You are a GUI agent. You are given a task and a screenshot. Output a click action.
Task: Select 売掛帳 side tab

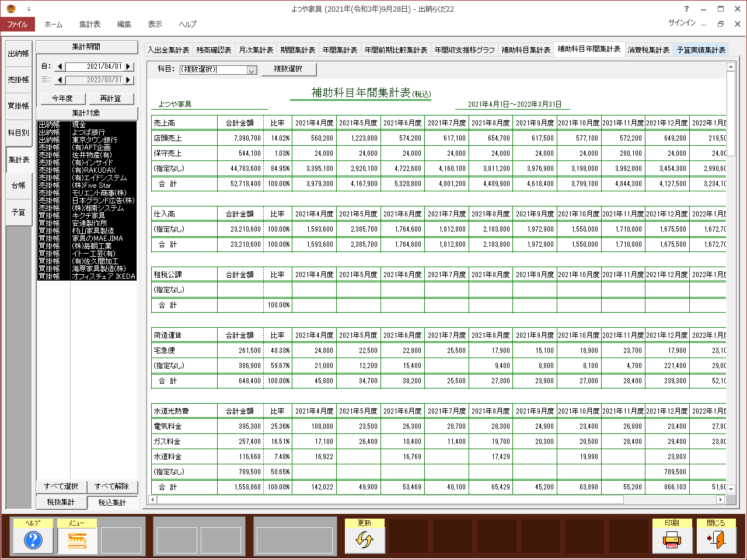click(x=19, y=80)
